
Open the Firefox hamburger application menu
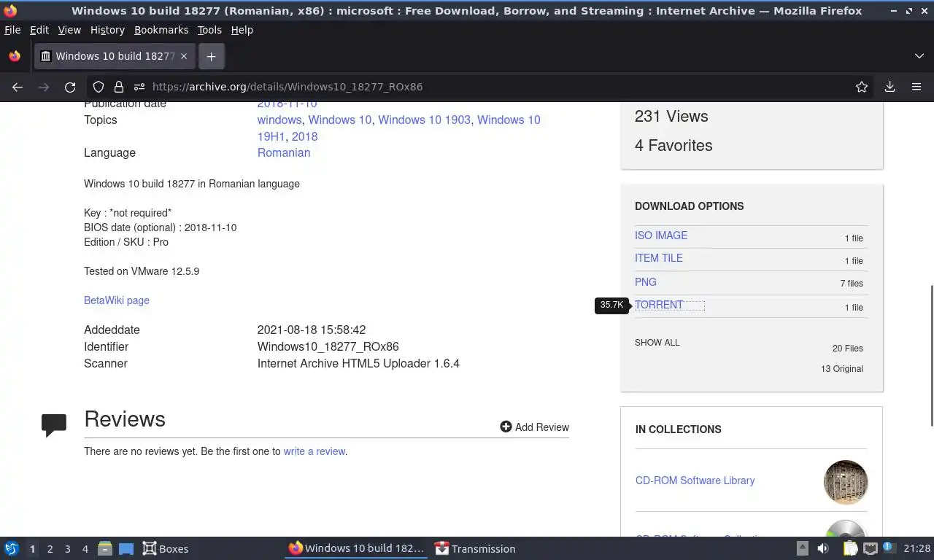(x=916, y=87)
